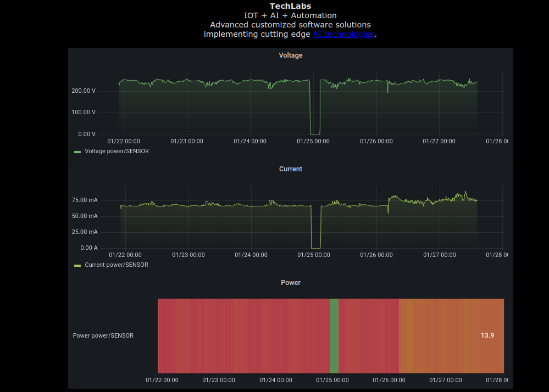
Task: Click the 75.00 mA axis label
Action: tap(84, 200)
